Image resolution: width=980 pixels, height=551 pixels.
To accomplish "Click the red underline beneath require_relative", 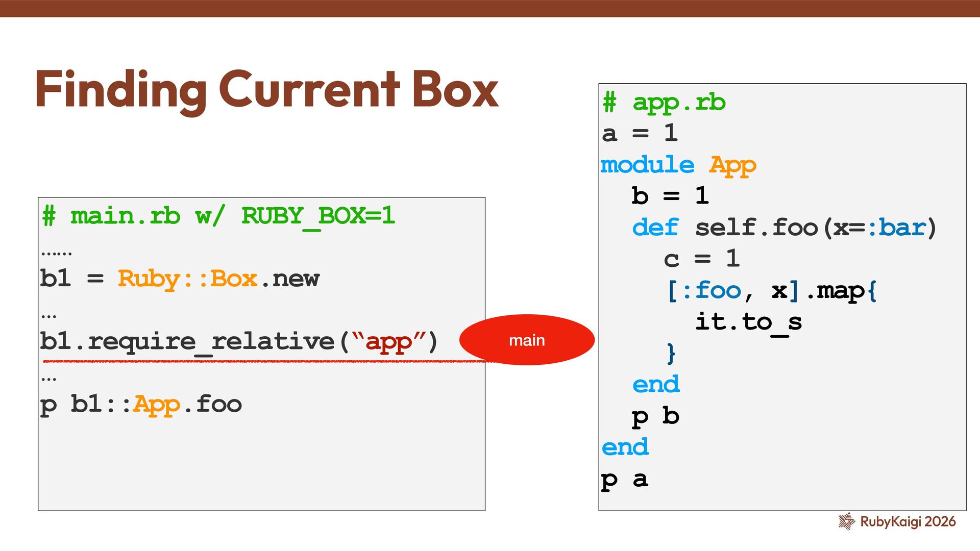I will [255, 361].
